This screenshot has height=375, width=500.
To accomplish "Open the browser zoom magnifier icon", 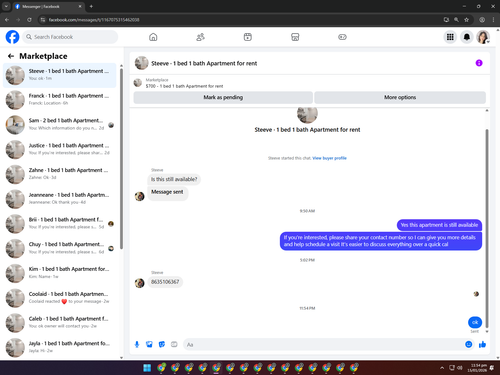I will (456, 20).
